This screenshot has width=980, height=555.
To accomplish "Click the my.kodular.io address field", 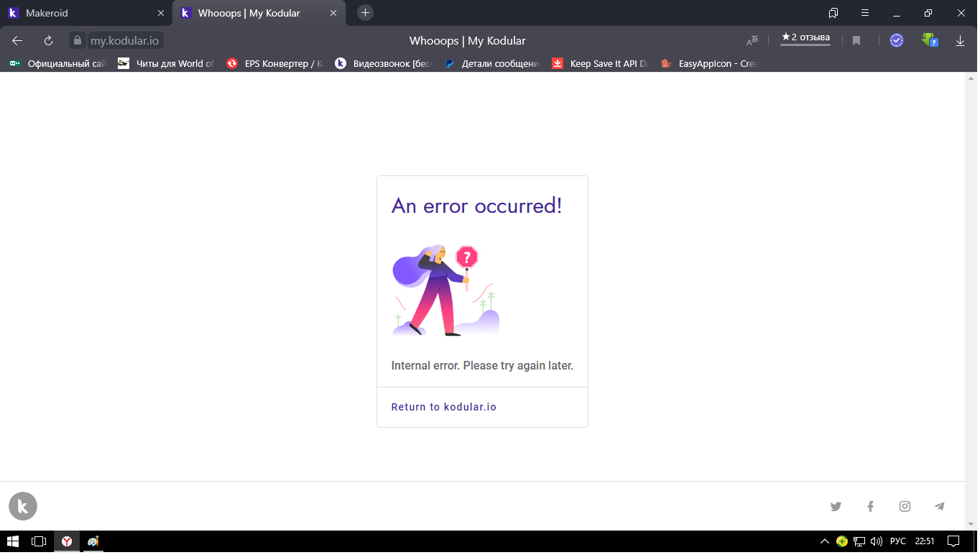I will 124,41.
